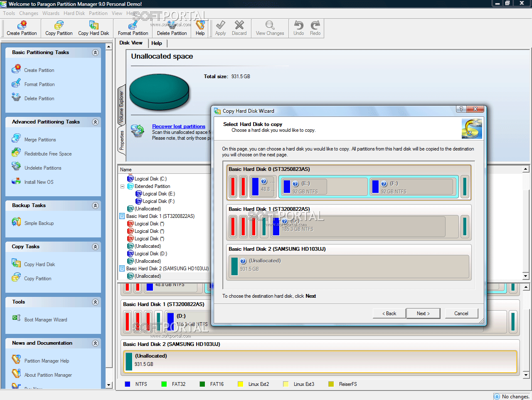This screenshot has width=532, height=400.
Task: Choose Redistribute Free Space task
Action: coord(48,154)
